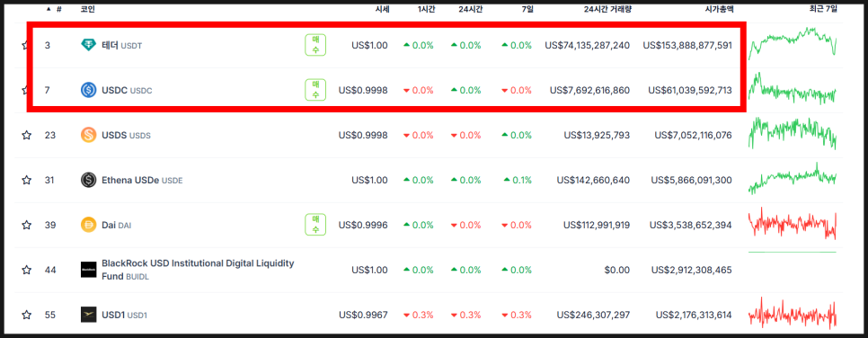Star the Dai row as favorite

point(26,225)
